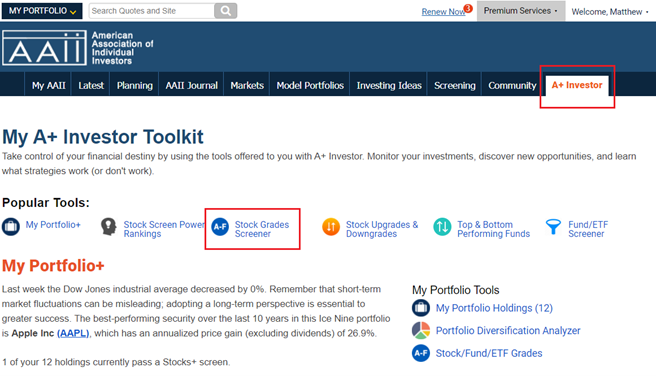The image size is (656, 376).
Task: Click the Search Quotes and Site field
Action: (x=152, y=11)
